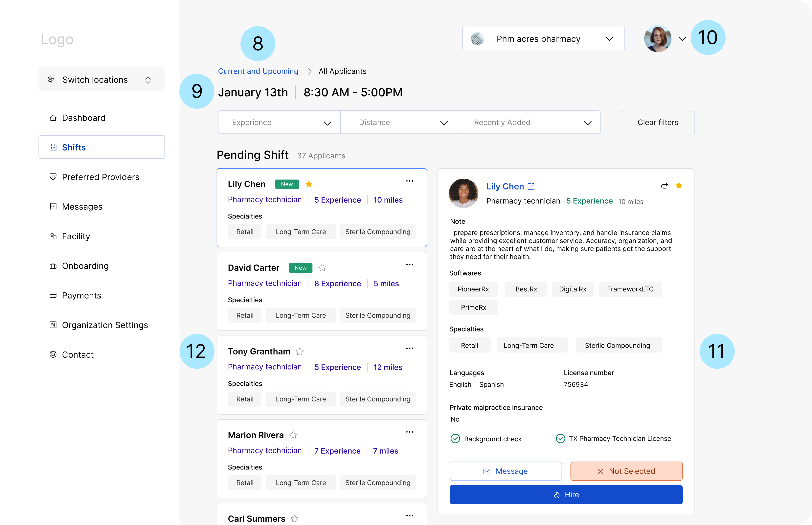Viewport: 812px width, 525px height.
Task: Click the Dashboard home icon in sidebar
Action: pos(53,118)
